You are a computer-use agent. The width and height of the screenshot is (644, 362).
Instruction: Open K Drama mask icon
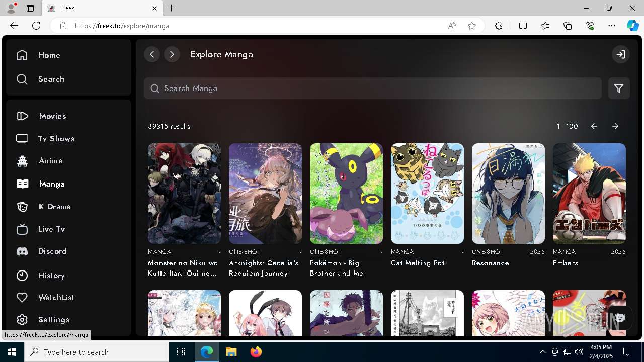(22, 207)
